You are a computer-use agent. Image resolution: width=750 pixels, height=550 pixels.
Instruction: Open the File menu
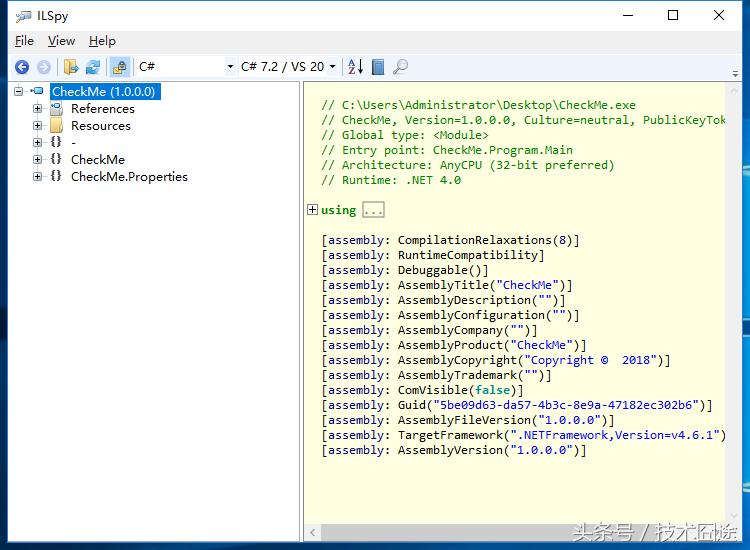tap(24, 41)
